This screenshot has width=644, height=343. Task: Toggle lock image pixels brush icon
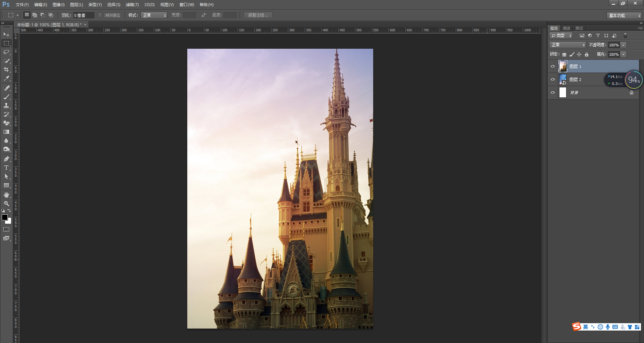[x=572, y=54]
